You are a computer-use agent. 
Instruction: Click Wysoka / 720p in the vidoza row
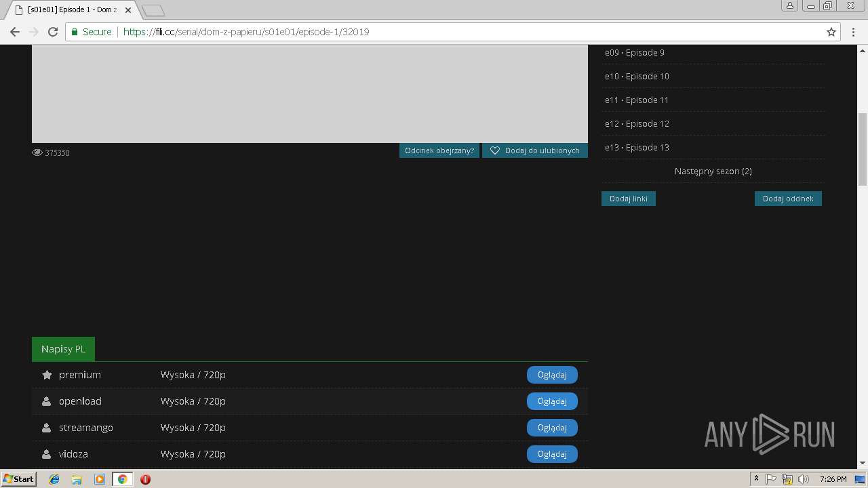[x=193, y=454]
